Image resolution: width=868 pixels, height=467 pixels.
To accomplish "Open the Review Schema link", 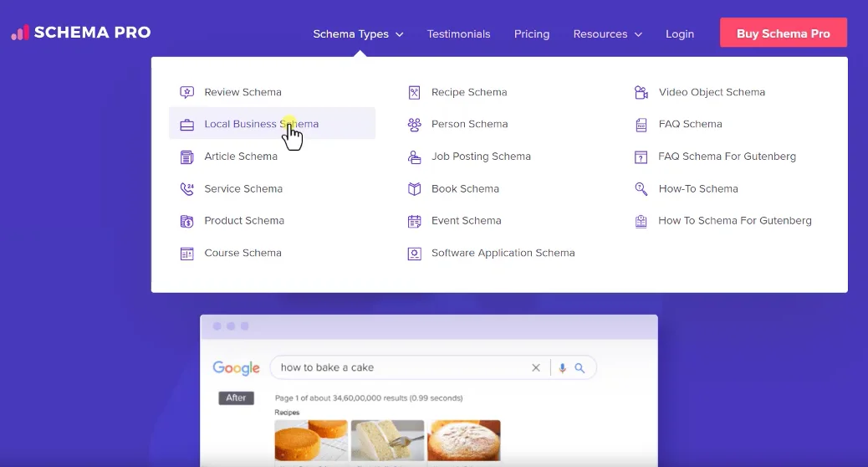I will pyautogui.click(x=243, y=92).
